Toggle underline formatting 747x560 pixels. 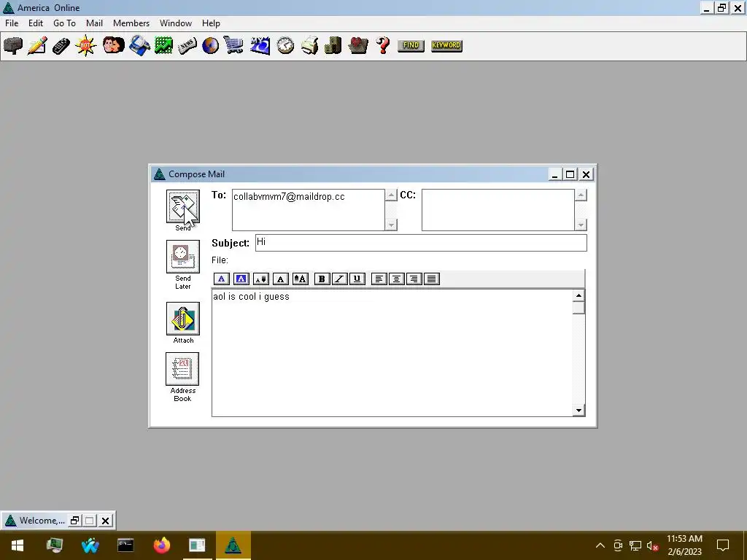(x=357, y=279)
